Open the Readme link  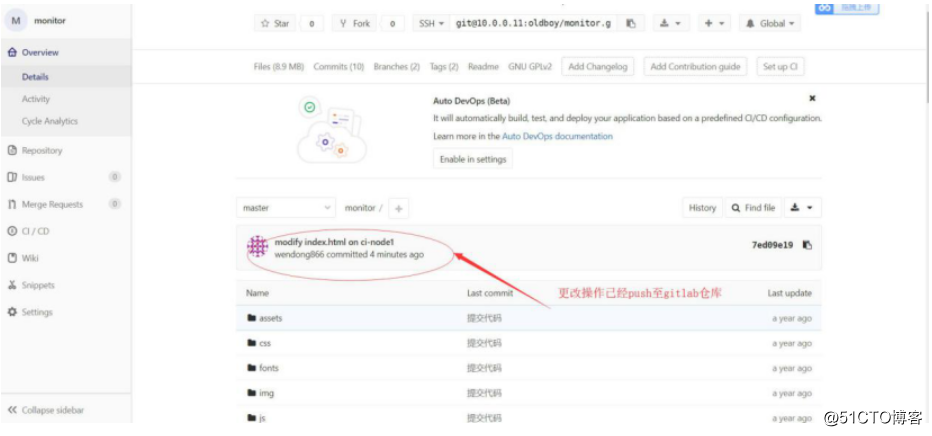coord(483,67)
